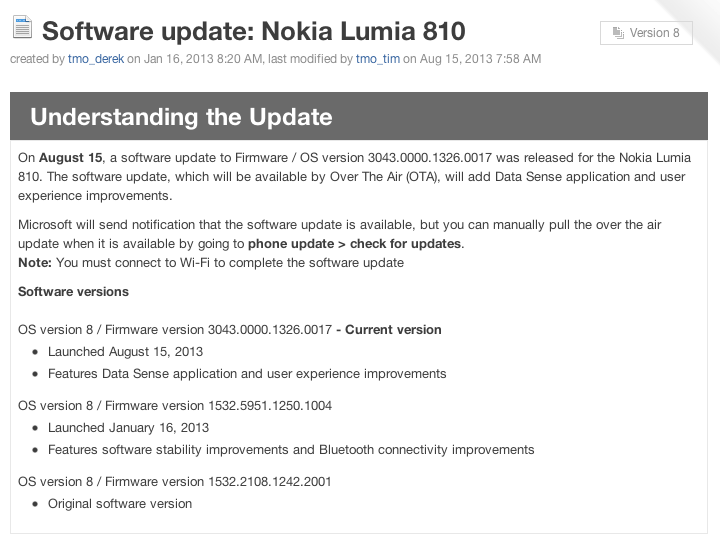Image resolution: width=720 pixels, height=543 pixels.
Task: Click the Software versions subheading
Action: [73, 292]
